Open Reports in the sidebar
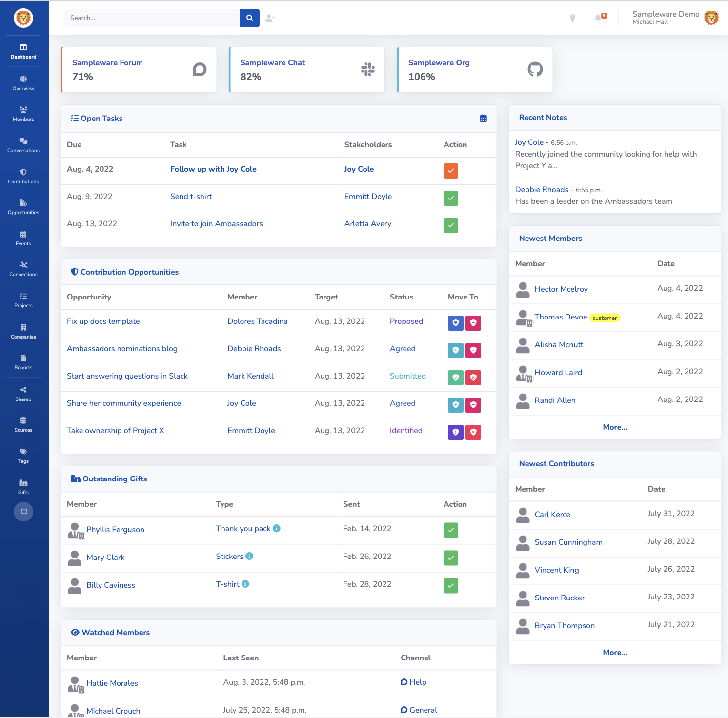Screen dimensions: 728x718 click(x=23, y=362)
